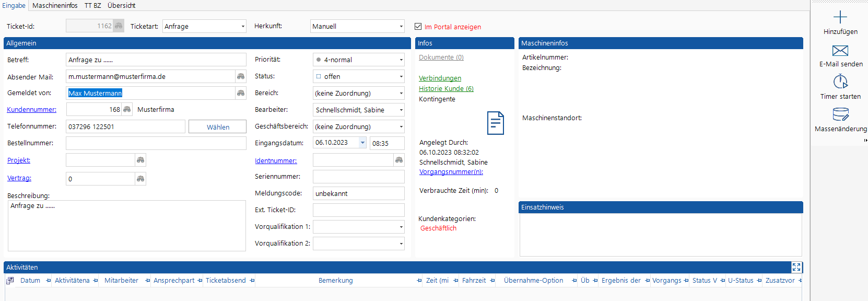Click binoculars icon next to Projekt field

(140, 160)
